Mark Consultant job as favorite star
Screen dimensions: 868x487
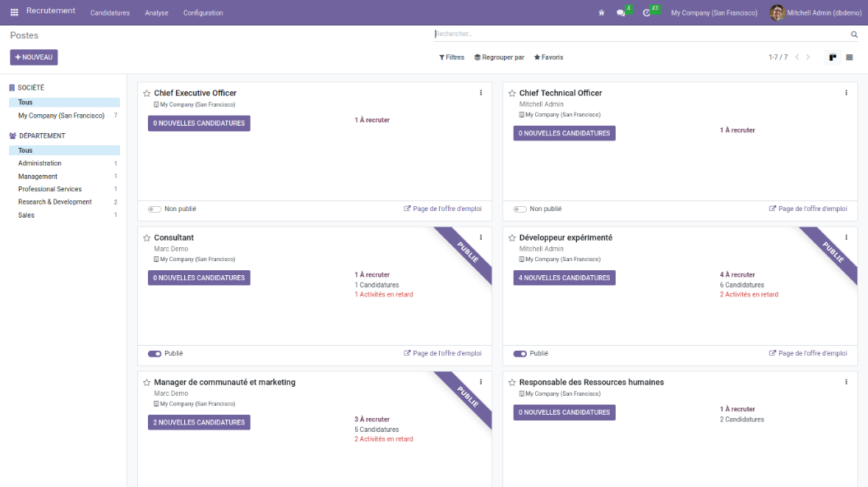[147, 238]
